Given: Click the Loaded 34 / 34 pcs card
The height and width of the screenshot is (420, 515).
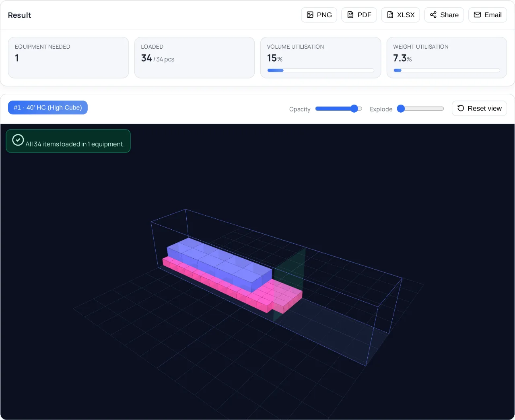Looking at the screenshot, I should [x=194, y=58].
